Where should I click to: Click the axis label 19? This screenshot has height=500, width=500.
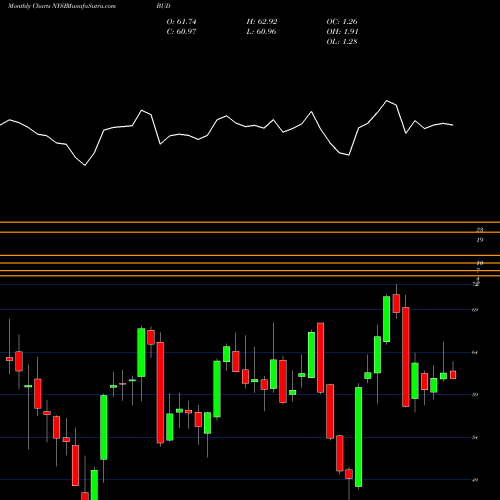pyautogui.click(x=479, y=240)
